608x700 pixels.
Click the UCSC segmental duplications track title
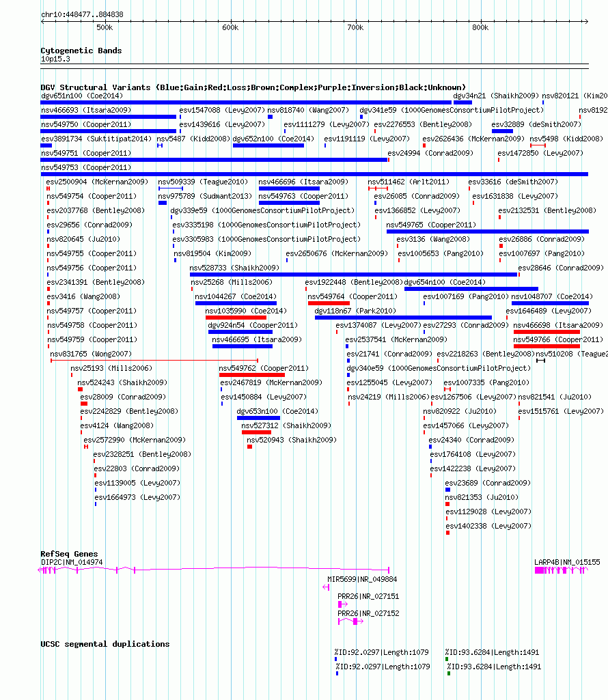(105, 644)
